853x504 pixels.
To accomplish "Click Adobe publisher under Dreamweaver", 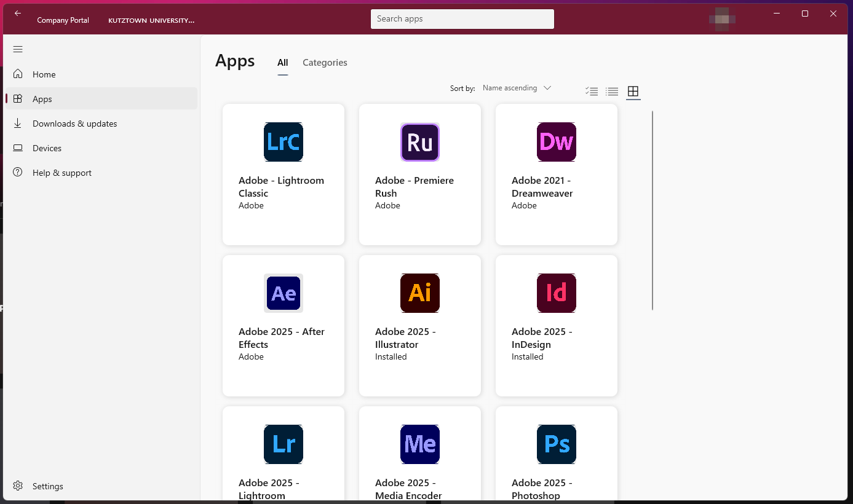I will (524, 205).
